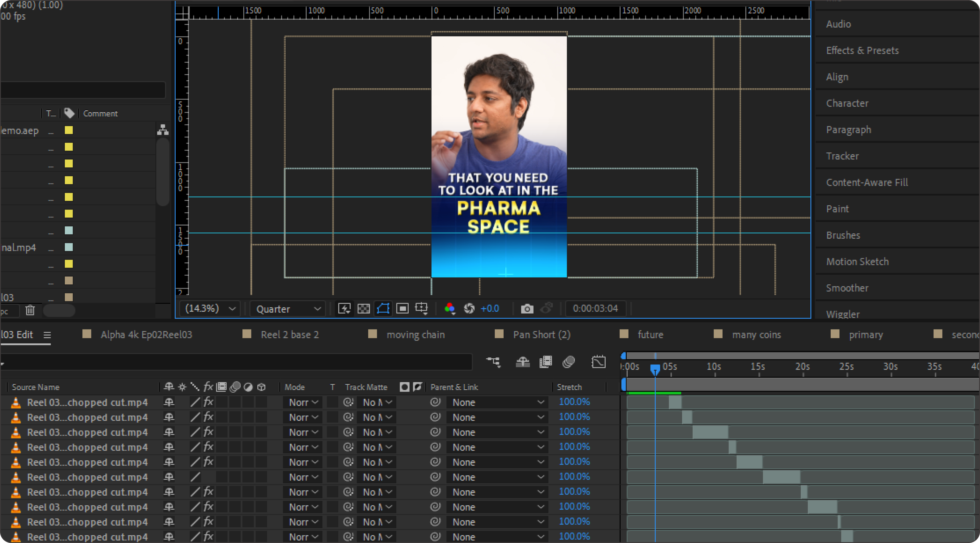Click the timeline search field

point(236,362)
